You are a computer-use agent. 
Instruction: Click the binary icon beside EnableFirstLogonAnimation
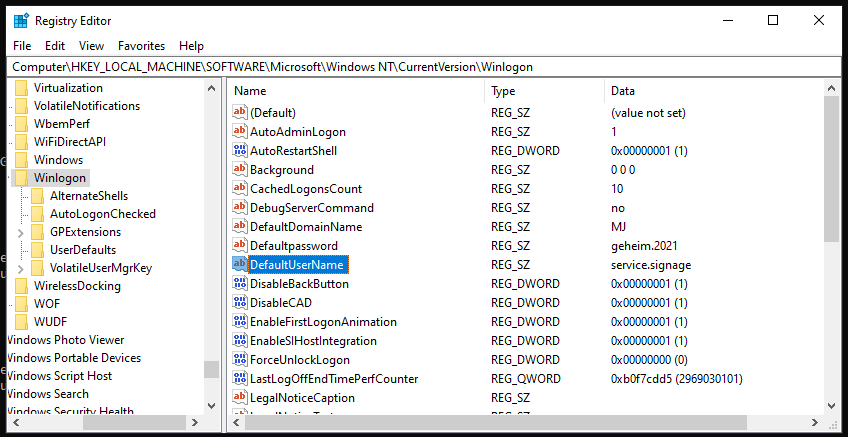pyautogui.click(x=240, y=322)
